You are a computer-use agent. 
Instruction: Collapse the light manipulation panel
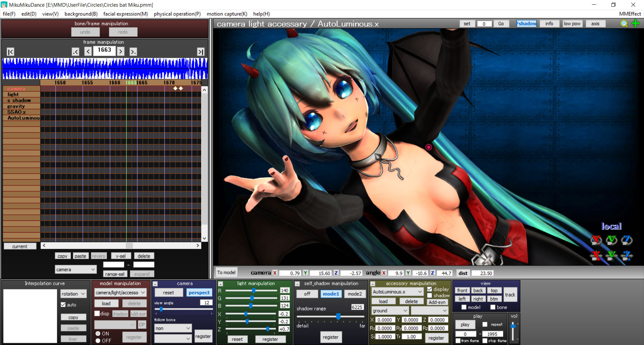tap(221, 284)
